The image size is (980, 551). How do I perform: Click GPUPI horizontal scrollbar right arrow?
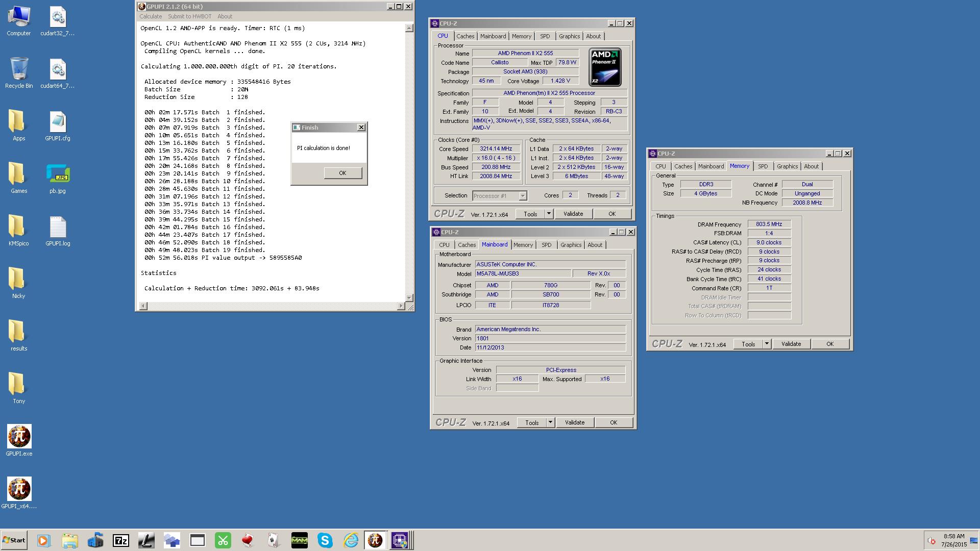(401, 306)
